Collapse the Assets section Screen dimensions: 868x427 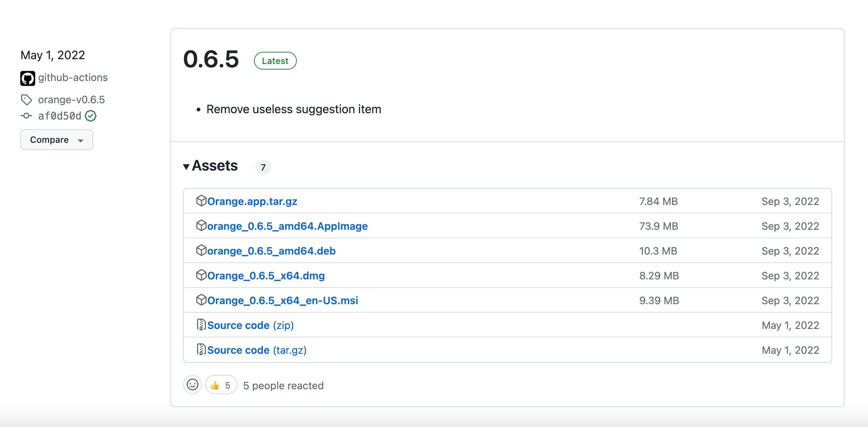click(x=211, y=166)
